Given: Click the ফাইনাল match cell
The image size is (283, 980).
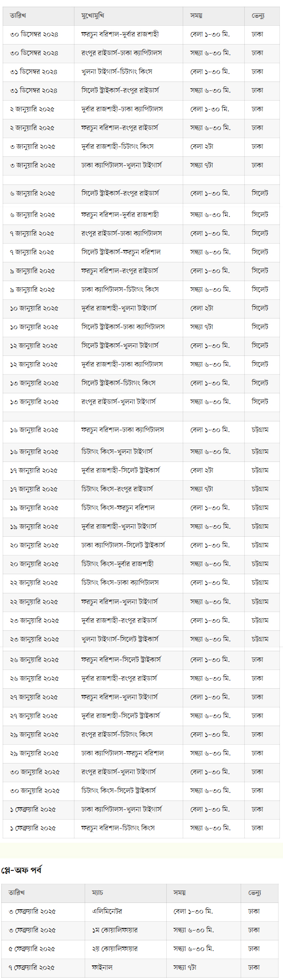Looking at the screenshot, I should click(102, 968).
